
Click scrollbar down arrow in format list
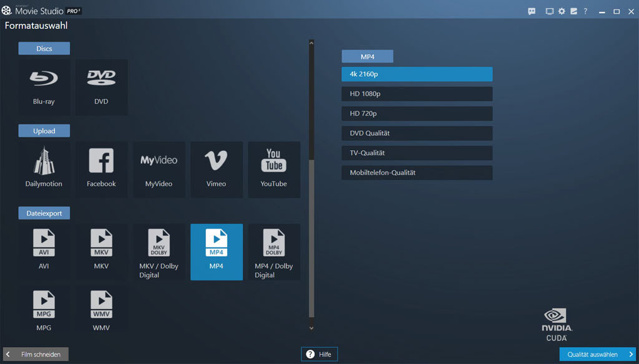click(311, 328)
